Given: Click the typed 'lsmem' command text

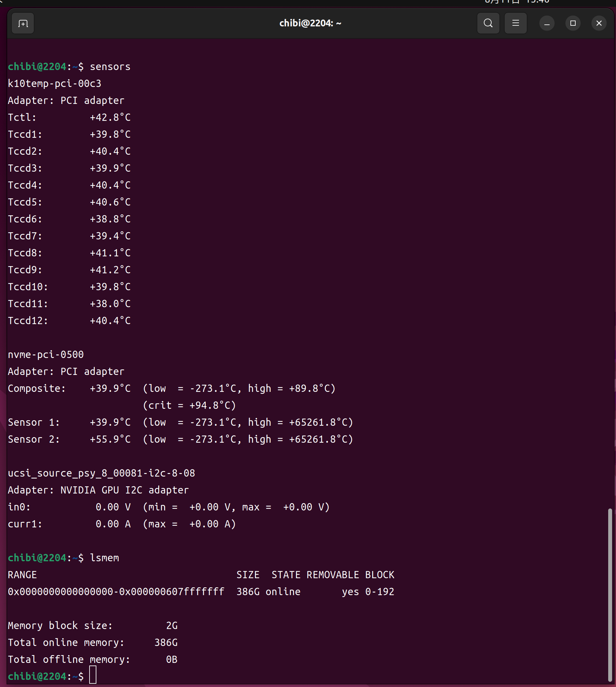Looking at the screenshot, I should pyautogui.click(x=104, y=558).
